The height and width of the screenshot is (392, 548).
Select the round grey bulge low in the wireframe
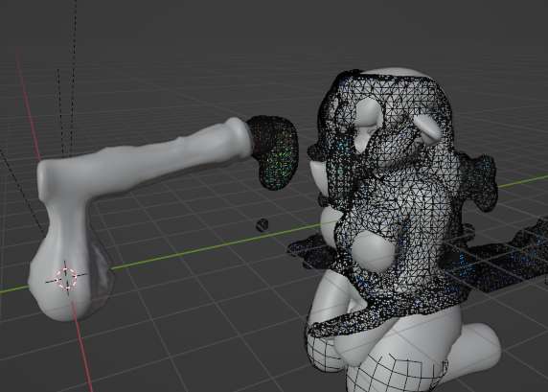[373, 251]
